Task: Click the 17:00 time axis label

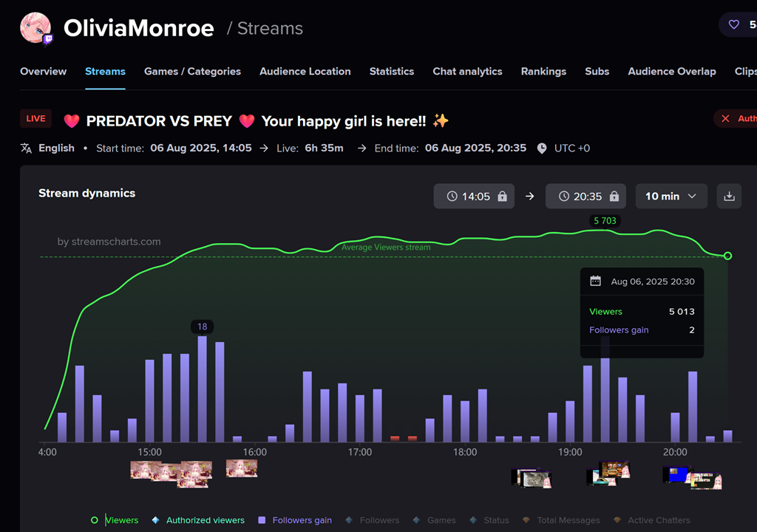Action: [x=360, y=452]
